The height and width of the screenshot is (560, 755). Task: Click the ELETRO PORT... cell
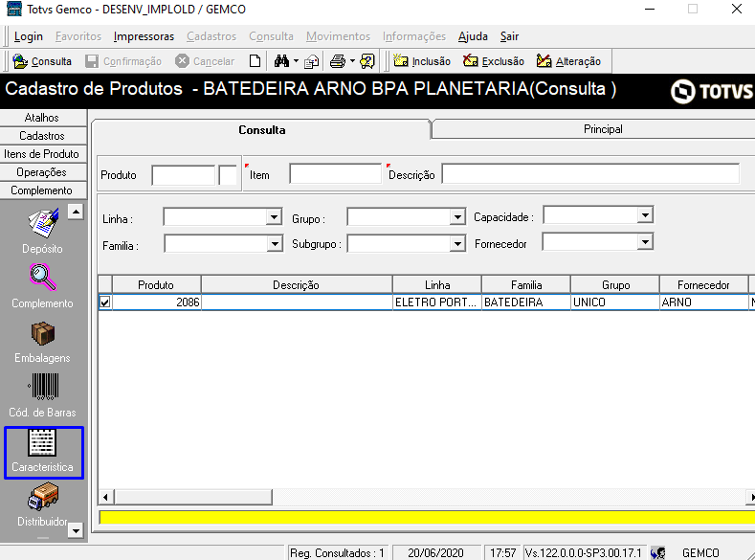pyautogui.click(x=436, y=302)
